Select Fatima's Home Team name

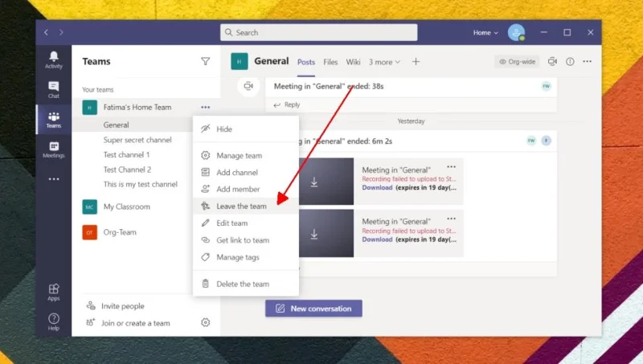[x=137, y=108]
